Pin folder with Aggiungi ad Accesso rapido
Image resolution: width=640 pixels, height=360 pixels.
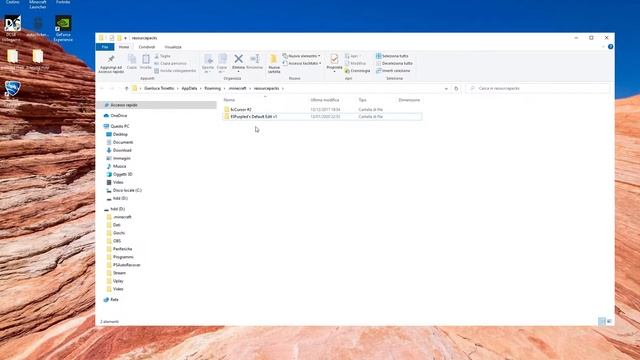click(x=111, y=63)
